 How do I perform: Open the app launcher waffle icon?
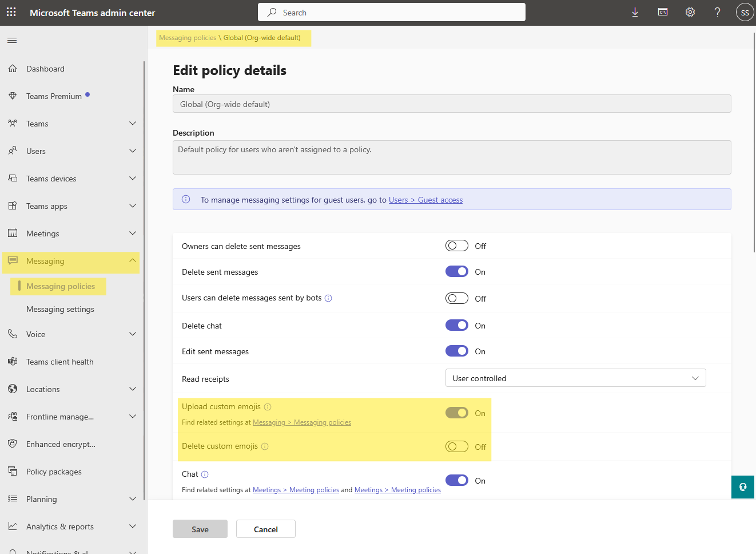tap(11, 12)
